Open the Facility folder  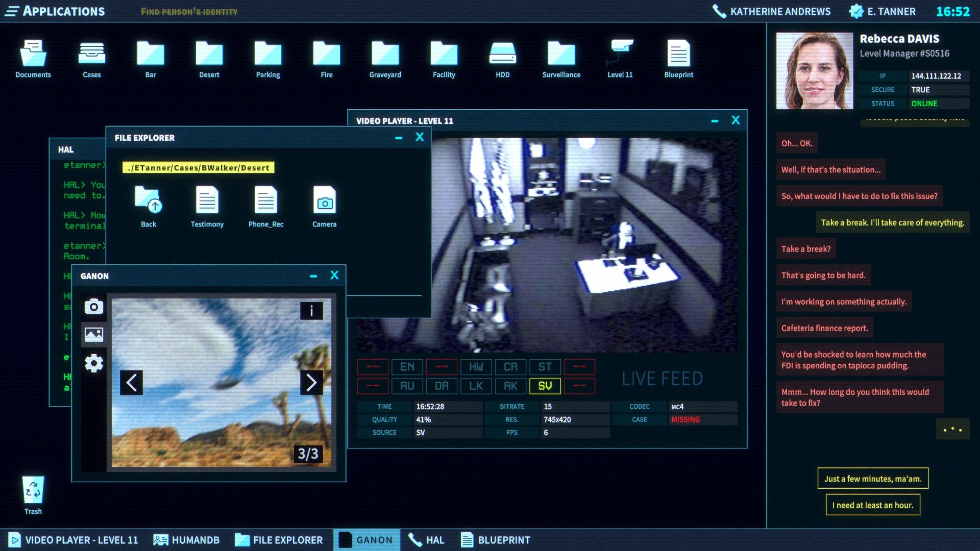(x=444, y=59)
